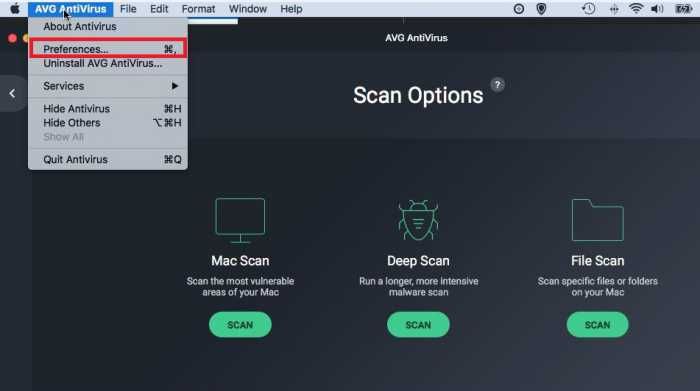Open the Apple menu
Image resolution: width=700 pixels, height=391 pixels.
pos(15,8)
